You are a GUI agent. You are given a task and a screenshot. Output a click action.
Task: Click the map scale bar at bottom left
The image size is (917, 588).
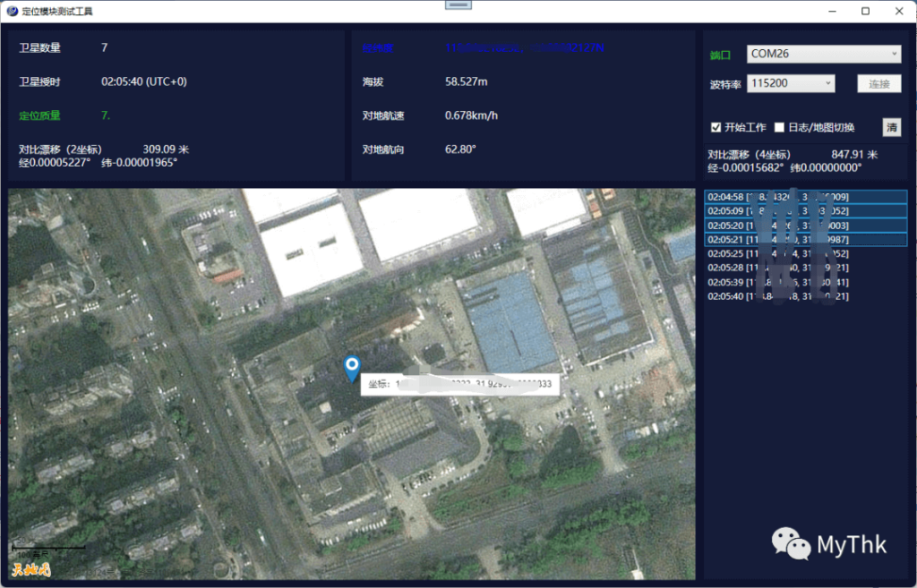pyautogui.click(x=49, y=548)
